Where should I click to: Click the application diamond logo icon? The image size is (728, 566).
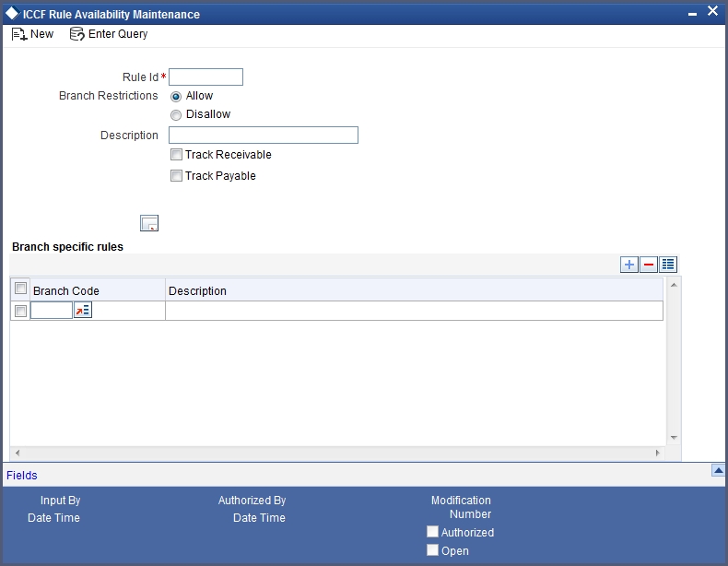point(12,13)
